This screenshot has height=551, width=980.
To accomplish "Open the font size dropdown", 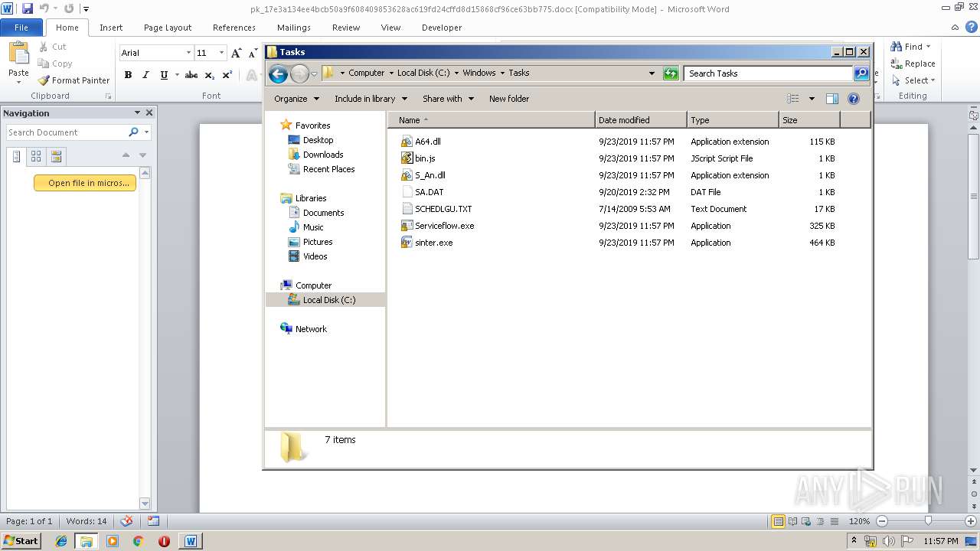I will [x=221, y=53].
